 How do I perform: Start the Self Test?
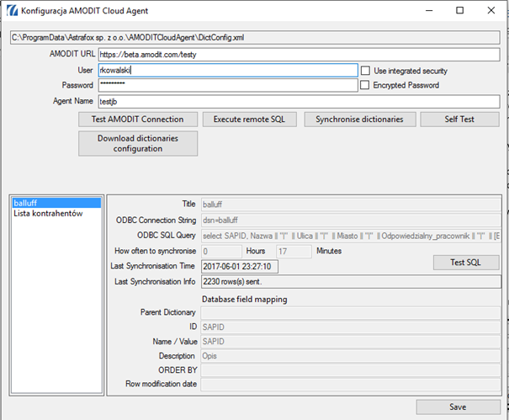pyautogui.click(x=459, y=120)
